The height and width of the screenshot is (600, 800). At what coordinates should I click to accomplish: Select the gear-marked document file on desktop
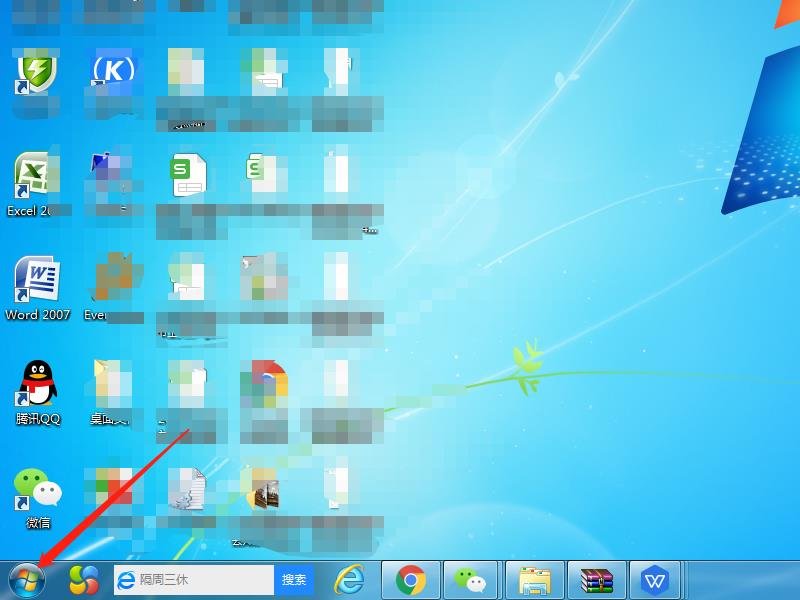tap(188, 490)
